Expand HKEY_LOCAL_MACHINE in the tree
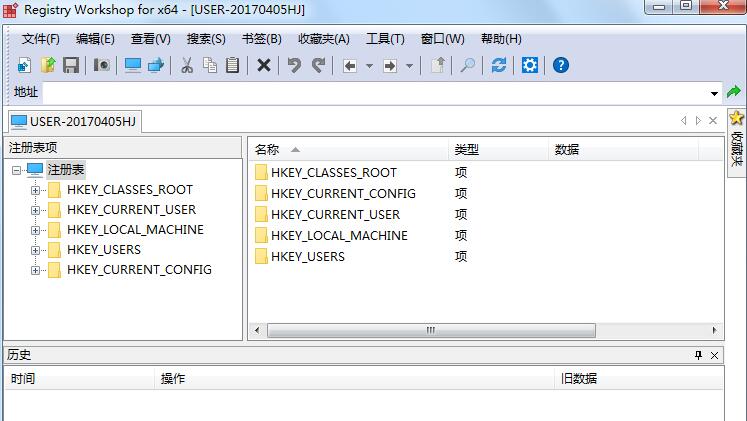This screenshot has height=421, width=747. [35, 230]
